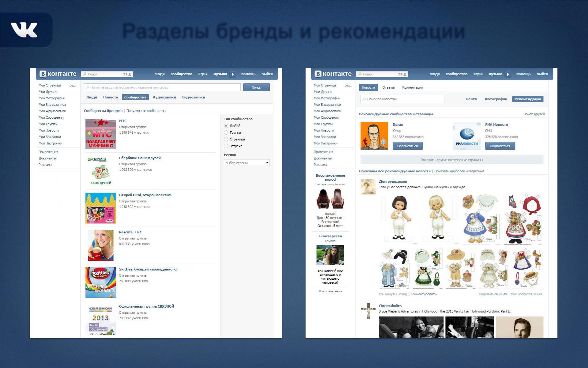The width and height of the screenshot is (588, 368).
Task: Open the Nescafe 3 в 1 avatar
Action: pyautogui.click(x=101, y=245)
